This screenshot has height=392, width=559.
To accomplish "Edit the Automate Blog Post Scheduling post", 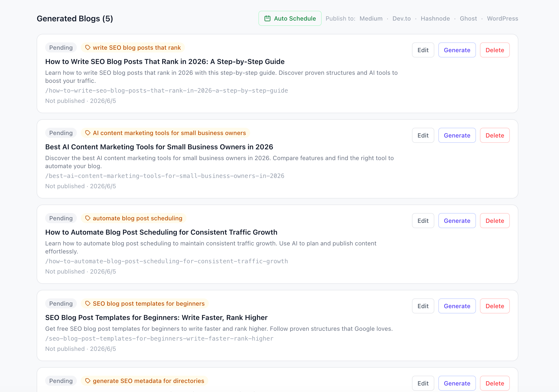I will [x=423, y=221].
